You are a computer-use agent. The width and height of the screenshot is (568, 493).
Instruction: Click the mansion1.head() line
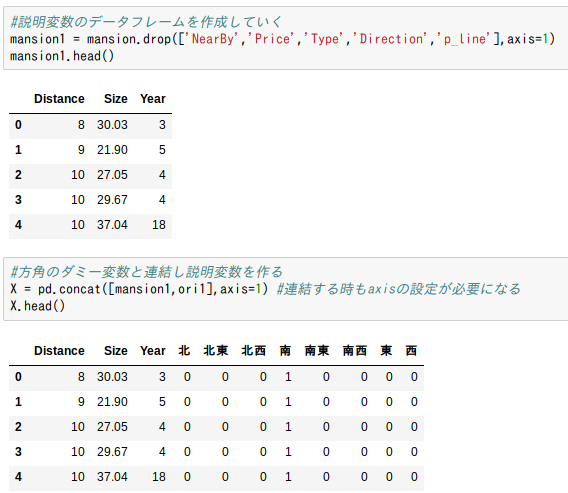[62, 56]
